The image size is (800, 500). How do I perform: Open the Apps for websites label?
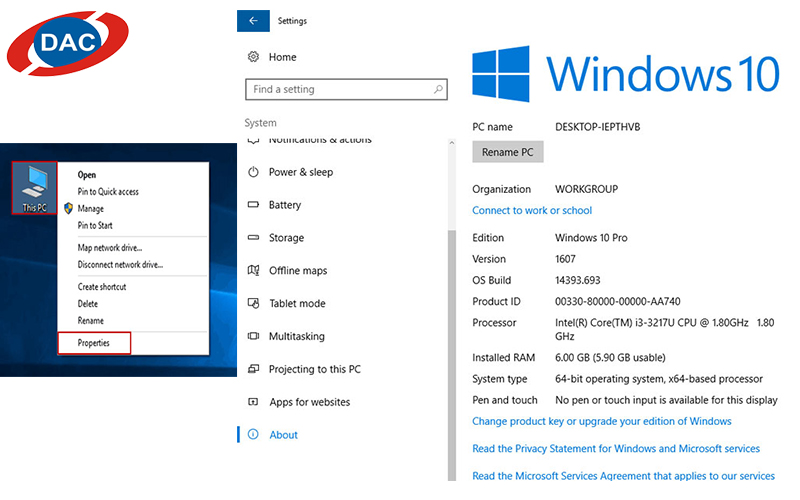[x=310, y=402]
